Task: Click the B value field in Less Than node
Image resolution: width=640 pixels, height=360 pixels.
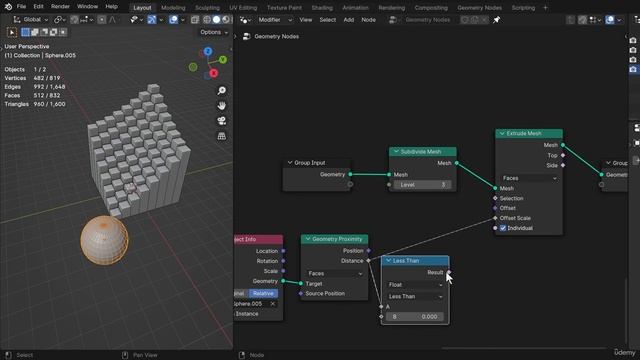Action: [415, 316]
